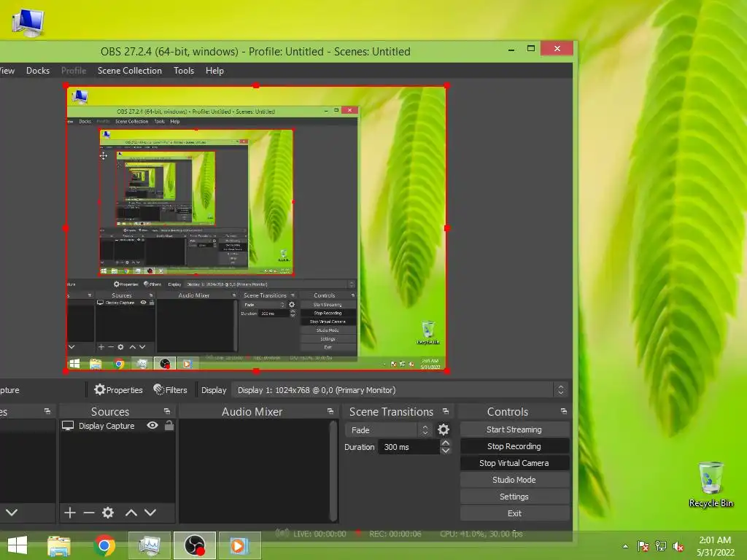
Task: Open the Scene Collection menu
Action: click(130, 71)
